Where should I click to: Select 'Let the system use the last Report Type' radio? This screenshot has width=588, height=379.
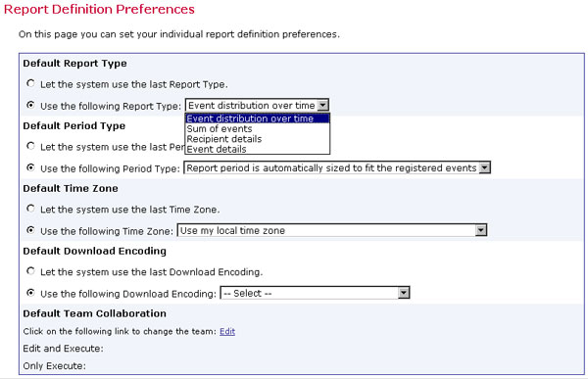click(x=30, y=83)
